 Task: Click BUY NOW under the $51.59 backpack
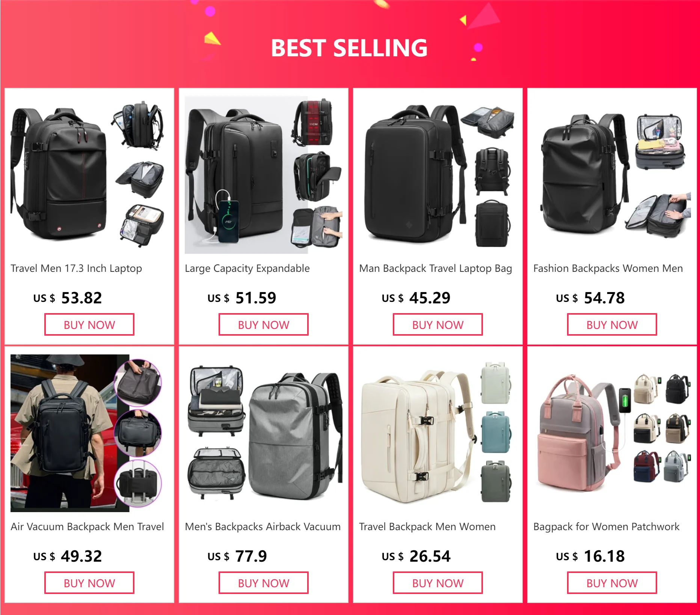click(x=264, y=324)
